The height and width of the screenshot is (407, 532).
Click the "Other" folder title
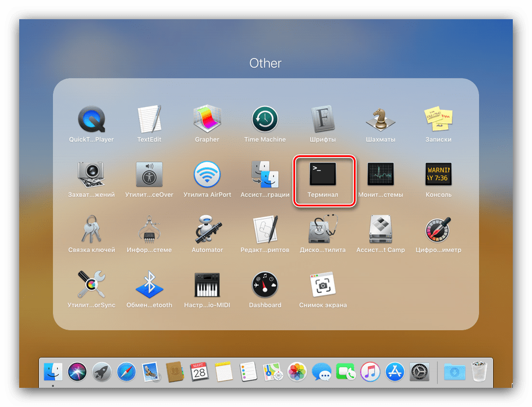pyautogui.click(x=265, y=63)
